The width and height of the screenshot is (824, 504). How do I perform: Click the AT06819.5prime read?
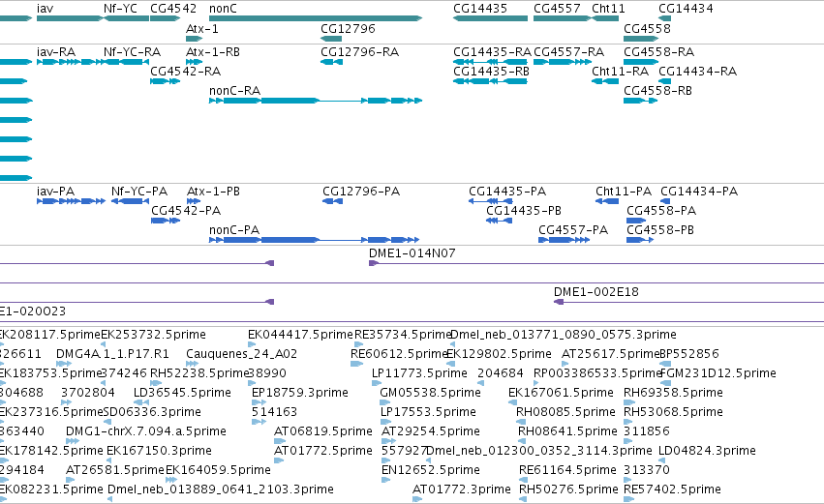coord(323,432)
